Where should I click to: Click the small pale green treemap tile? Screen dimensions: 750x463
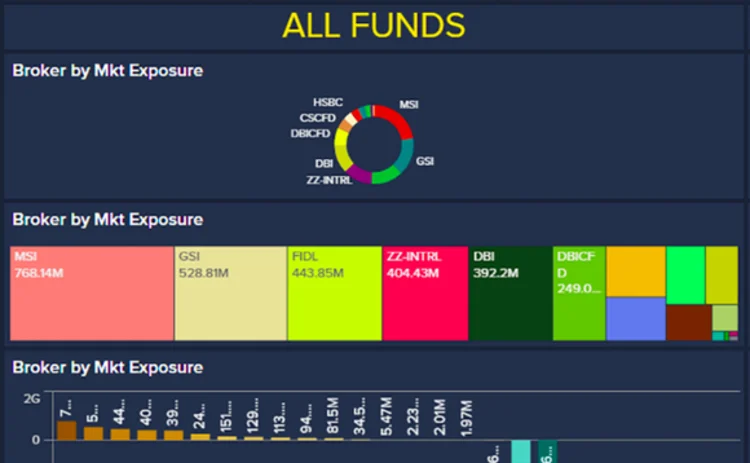tap(725, 318)
